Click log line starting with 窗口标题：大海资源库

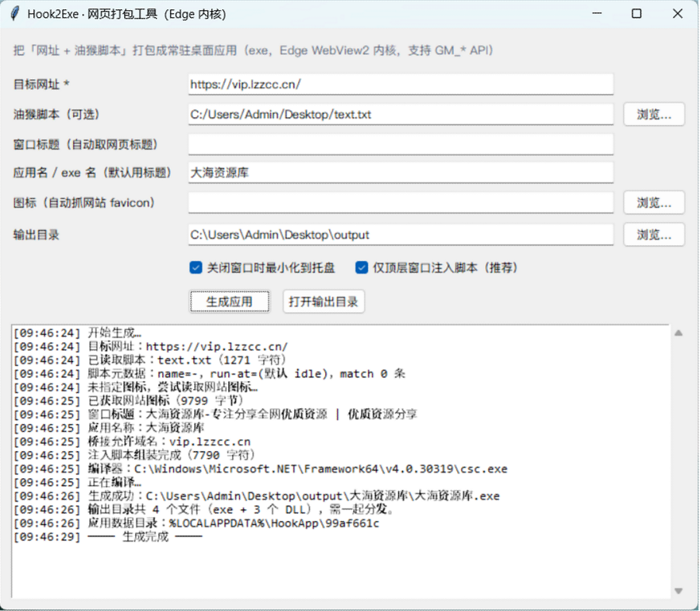pyautogui.click(x=215, y=415)
